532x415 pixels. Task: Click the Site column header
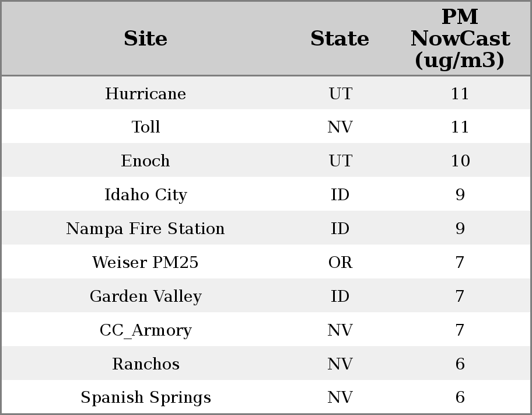coord(145,39)
